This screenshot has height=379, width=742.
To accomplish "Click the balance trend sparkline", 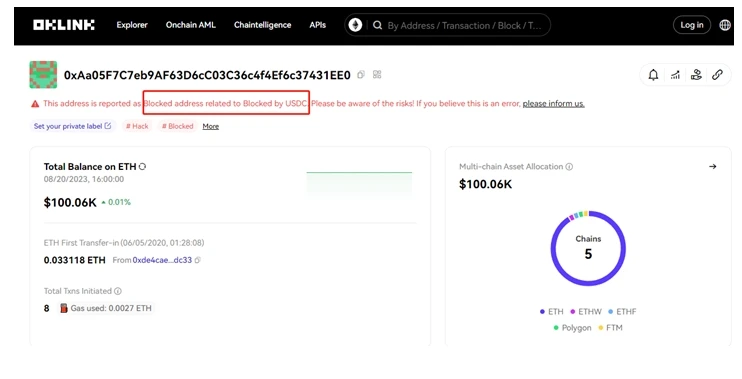I will point(359,184).
